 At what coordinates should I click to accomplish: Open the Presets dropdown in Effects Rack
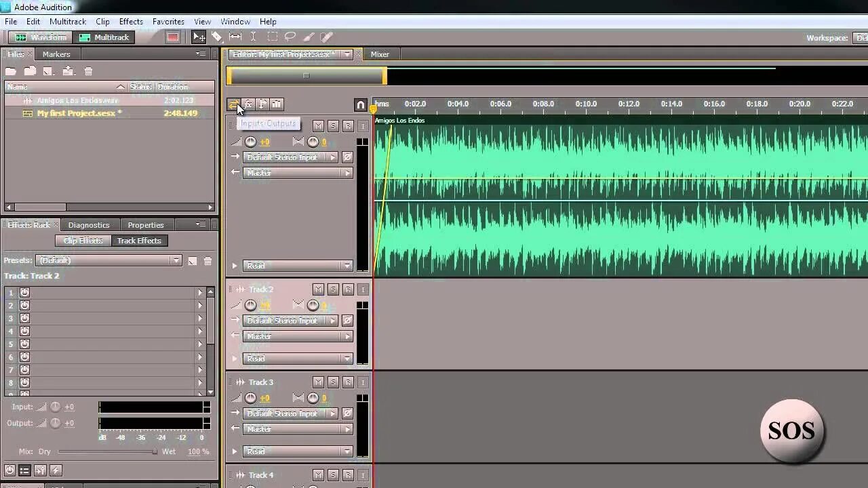point(176,260)
